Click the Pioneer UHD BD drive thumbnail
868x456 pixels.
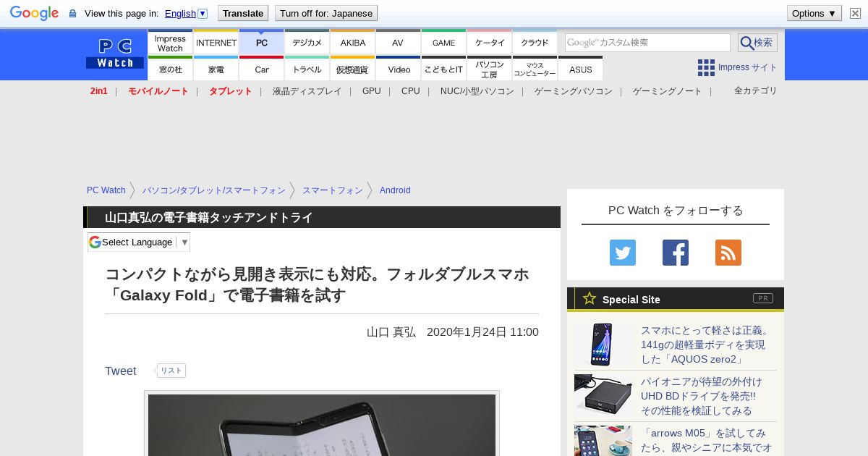tap(603, 396)
